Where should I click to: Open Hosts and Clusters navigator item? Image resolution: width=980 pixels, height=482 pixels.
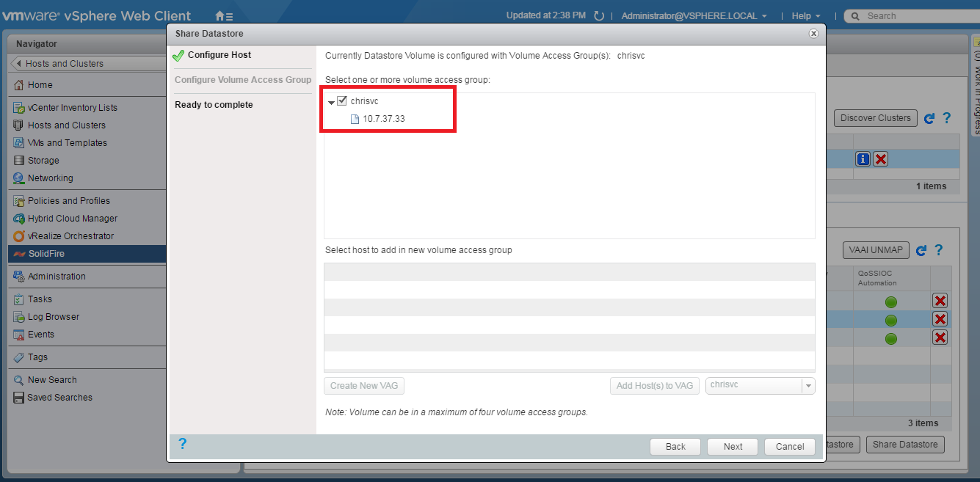pos(67,125)
